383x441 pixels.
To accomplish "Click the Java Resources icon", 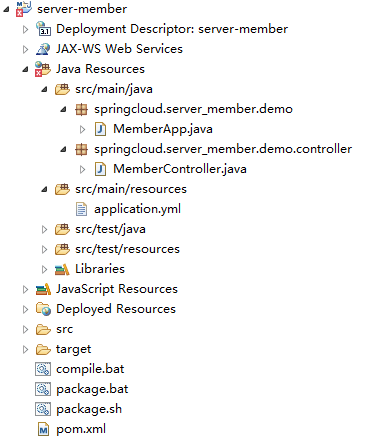I will [43, 69].
